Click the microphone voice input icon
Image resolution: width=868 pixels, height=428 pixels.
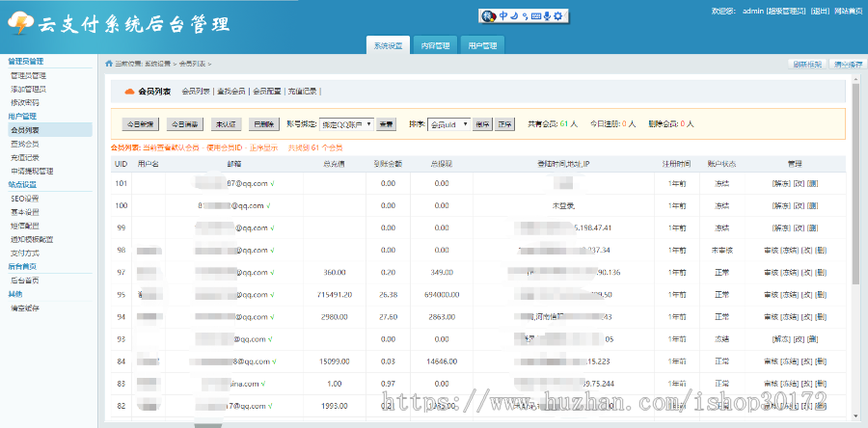click(547, 16)
